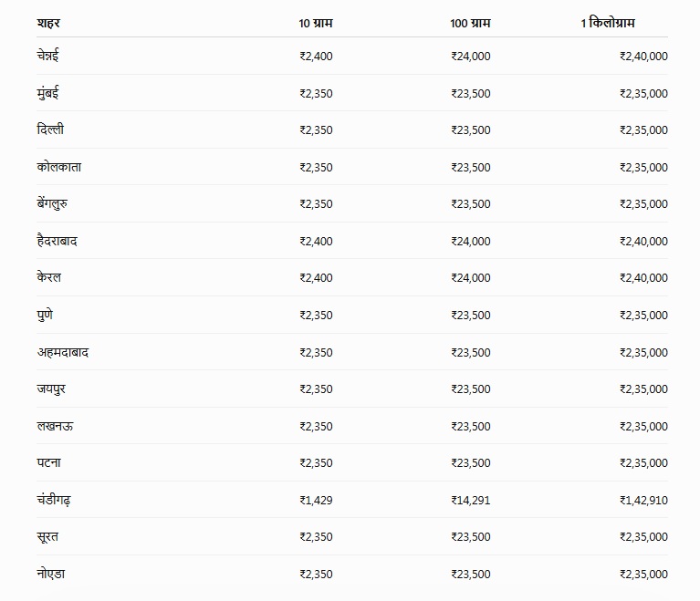Select the सूरत city name
Image resolution: width=700 pixels, height=601 pixels.
coord(47,536)
